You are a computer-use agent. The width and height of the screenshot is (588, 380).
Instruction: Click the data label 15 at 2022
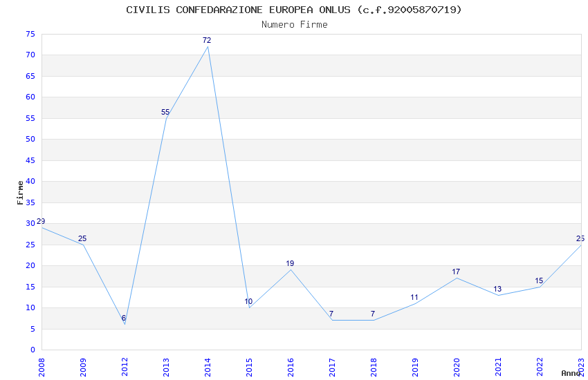[x=539, y=281]
